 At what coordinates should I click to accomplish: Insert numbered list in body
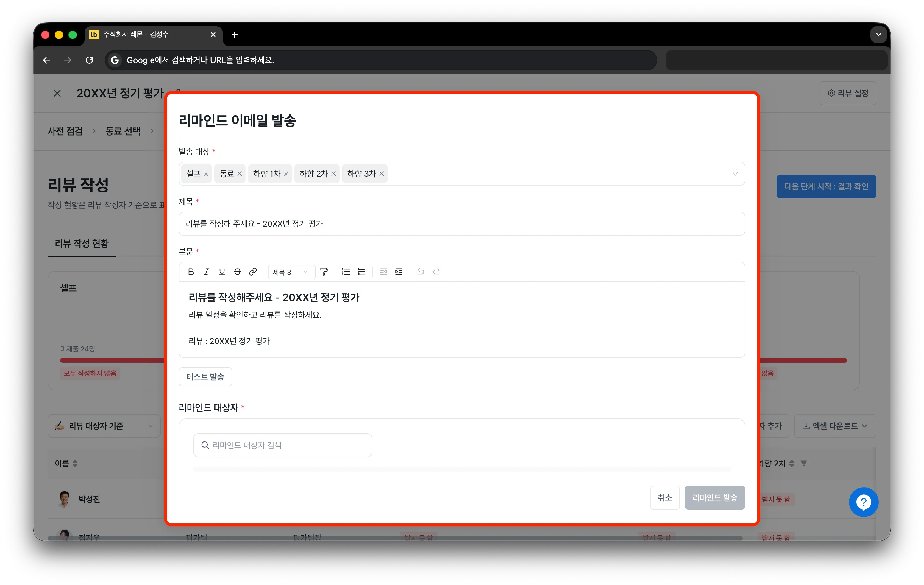(x=346, y=272)
